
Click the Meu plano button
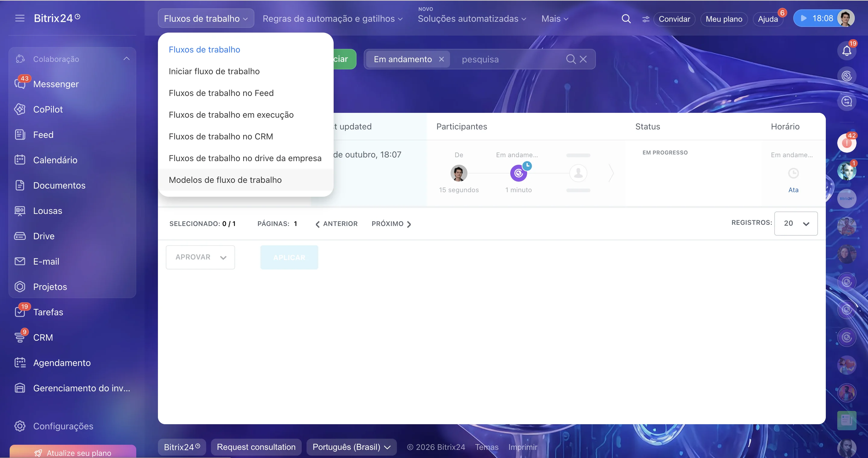coord(724,19)
